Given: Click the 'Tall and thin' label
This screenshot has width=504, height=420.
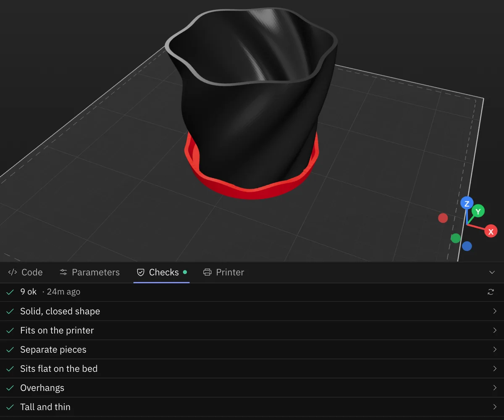Looking at the screenshot, I should click(45, 407).
